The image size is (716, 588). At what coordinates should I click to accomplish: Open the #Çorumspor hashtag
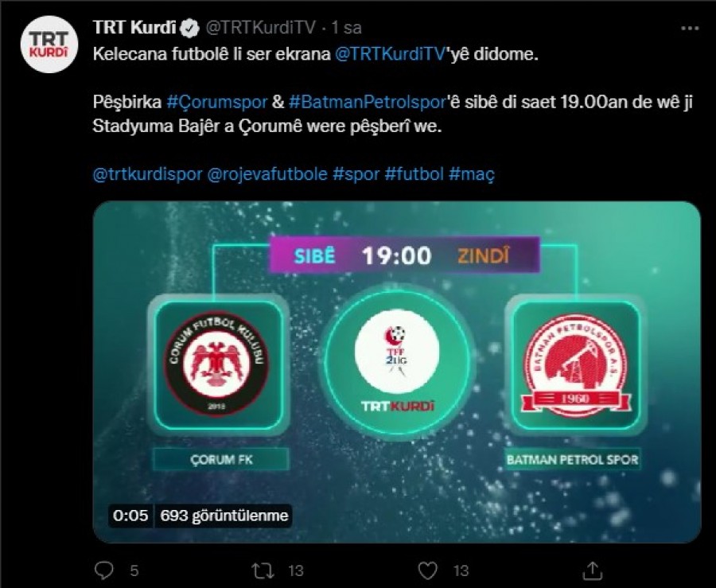coord(217,102)
